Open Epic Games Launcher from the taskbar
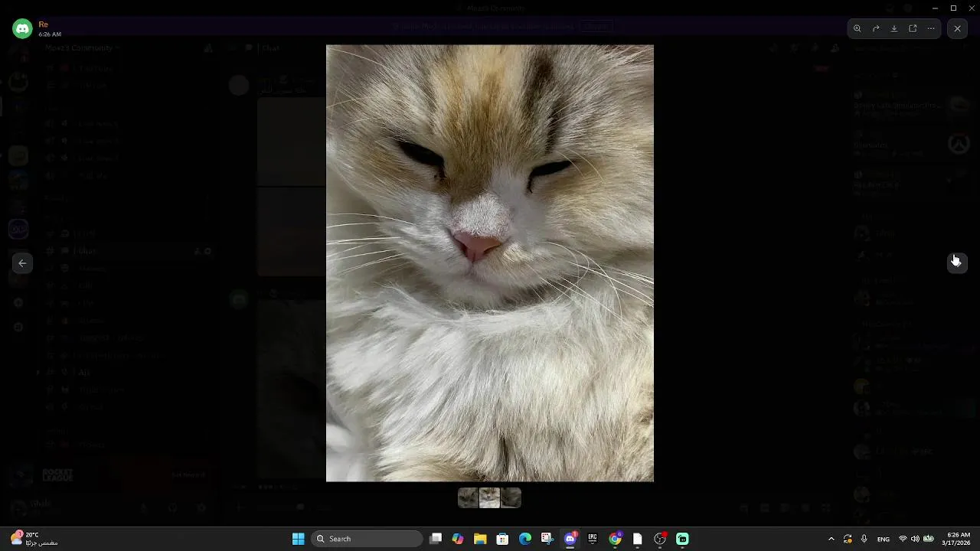The height and width of the screenshot is (551, 980). (593, 539)
